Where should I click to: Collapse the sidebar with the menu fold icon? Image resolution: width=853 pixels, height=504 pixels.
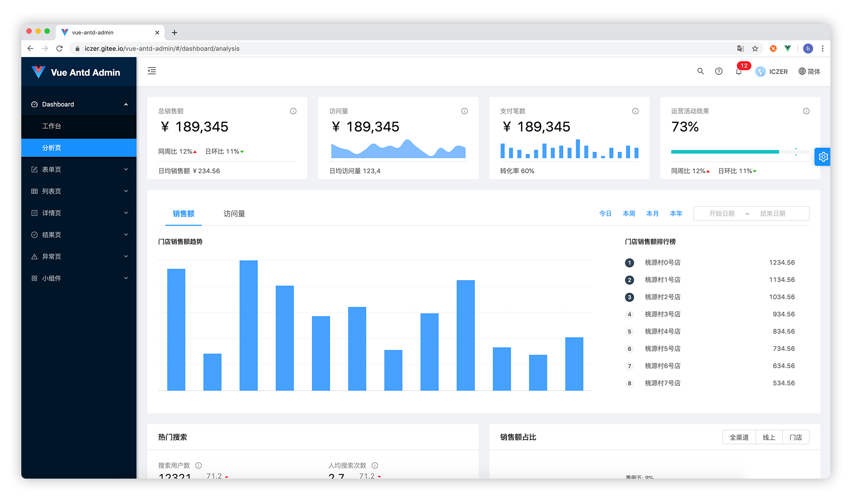tap(152, 71)
